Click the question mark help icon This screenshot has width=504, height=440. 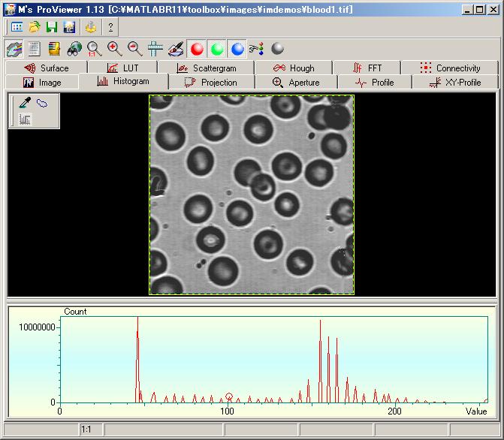click(110, 27)
